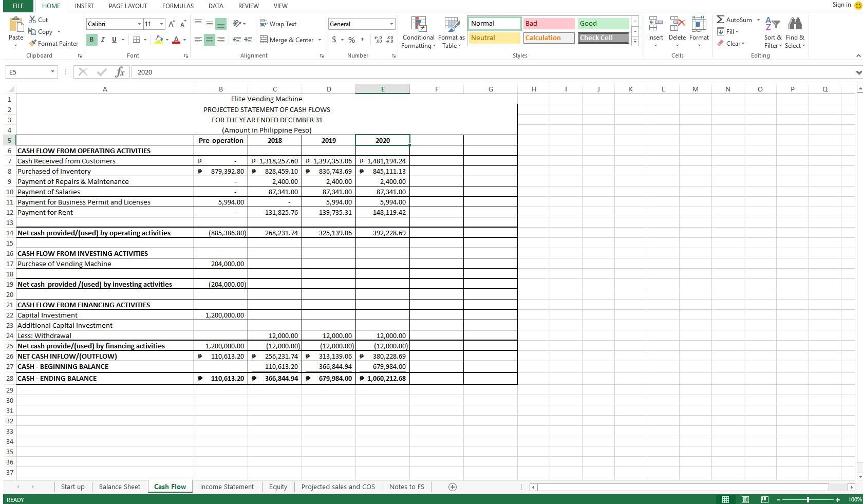Viewport: 863px width, 504px height.
Task: Expand the Name Box dropdown arrow
Action: pyautogui.click(x=52, y=72)
